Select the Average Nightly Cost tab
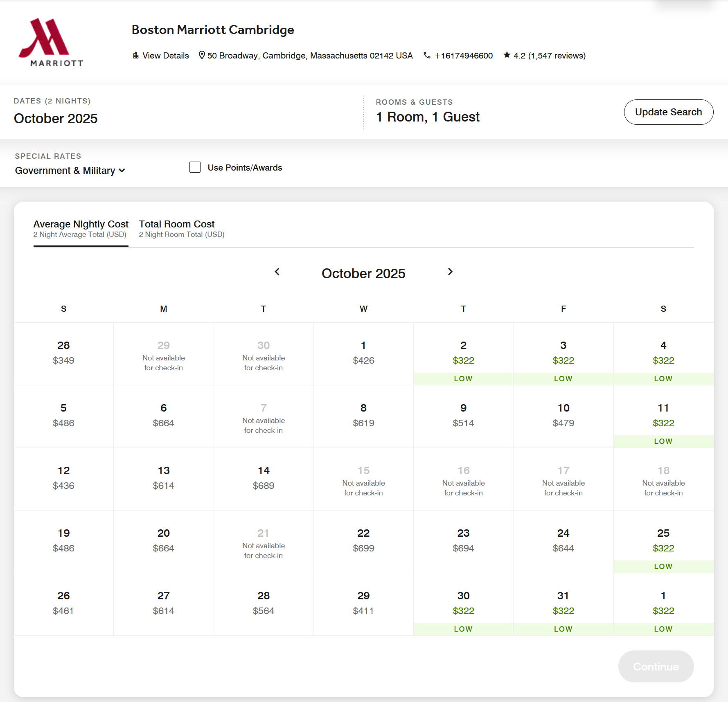The width and height of the screenshot is (728, 702). [80, 228]
